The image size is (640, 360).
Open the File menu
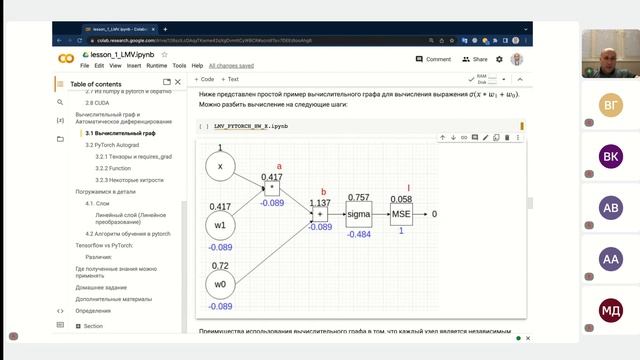(x=84, y=66)
